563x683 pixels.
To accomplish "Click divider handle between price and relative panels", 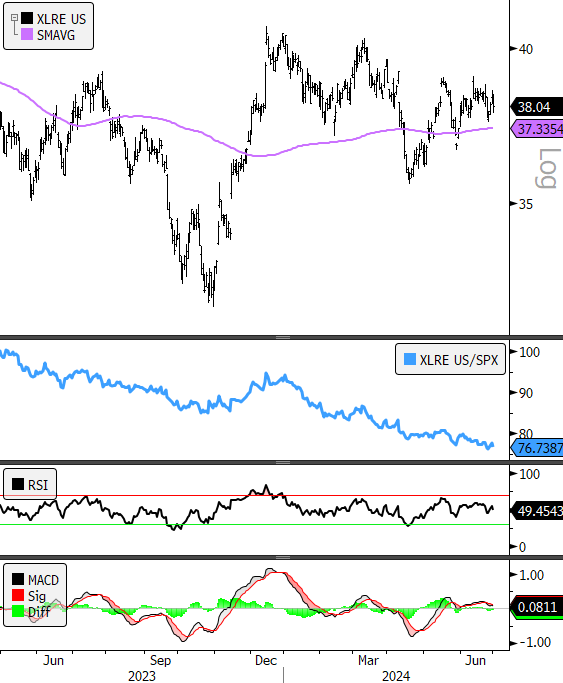I will (283, 337).
